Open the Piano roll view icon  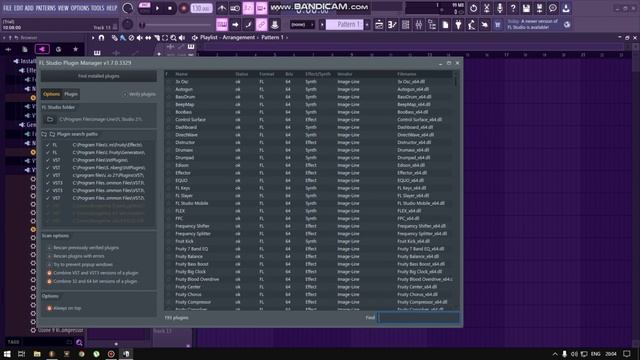tap(392, 25)
